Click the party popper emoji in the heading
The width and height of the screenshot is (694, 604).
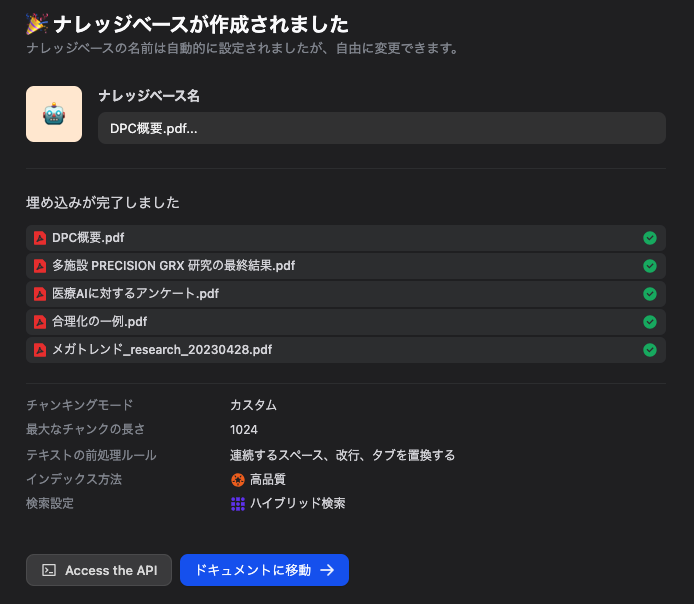pos(37,23)
